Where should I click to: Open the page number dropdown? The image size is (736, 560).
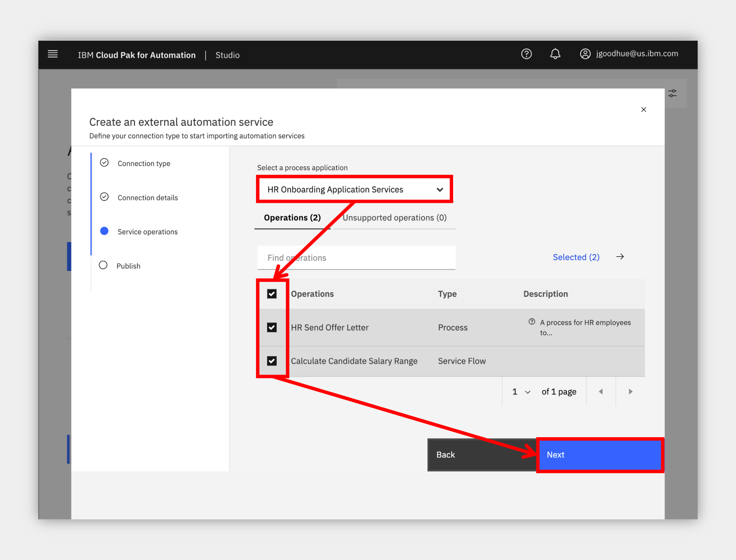pos(521,392)
